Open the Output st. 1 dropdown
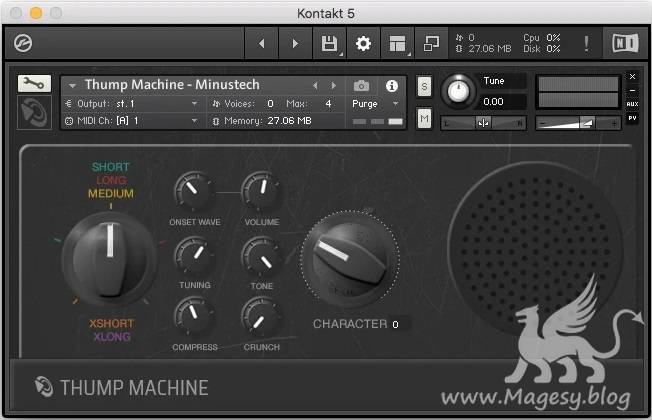 [131, 104]
